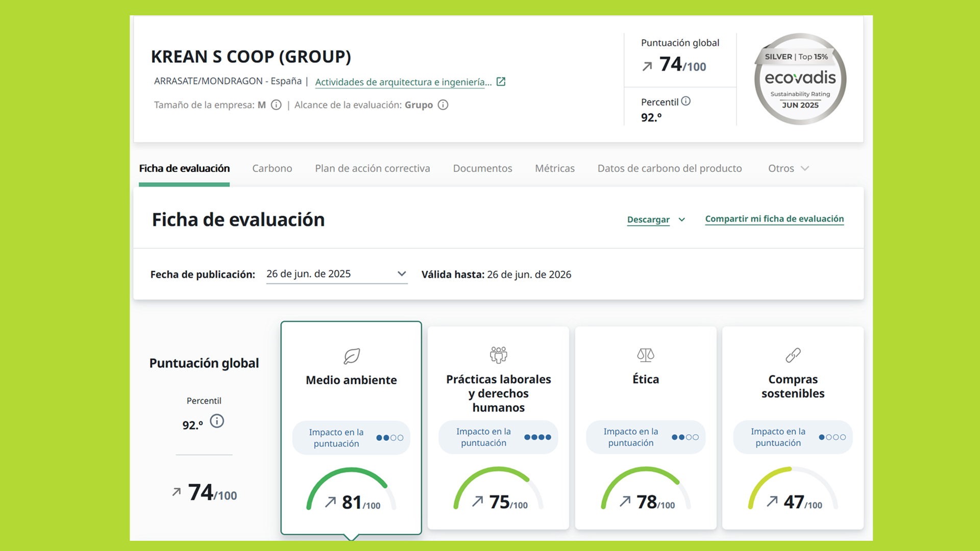The height and width of the screenshot is (551, 980).
Task: Click trend arrow icon beside header score 74/100
Action: coord(647,66)
